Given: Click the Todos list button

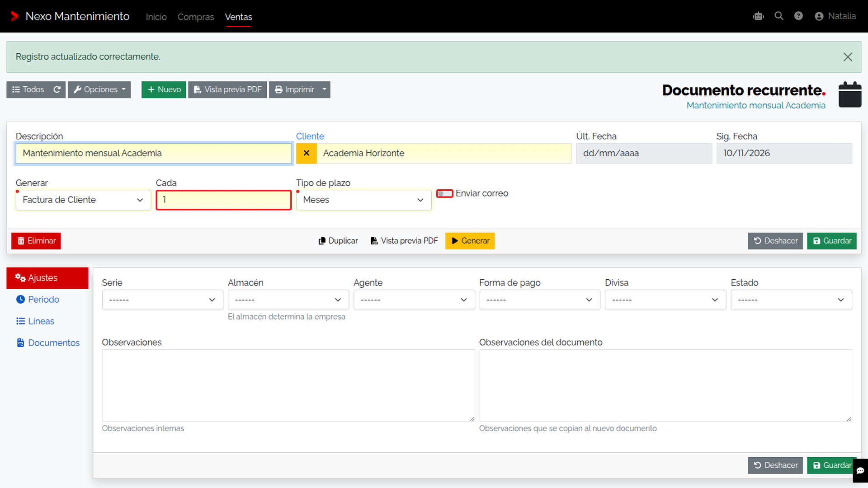Looking at the screenshot, I should [x=28, y=89].
